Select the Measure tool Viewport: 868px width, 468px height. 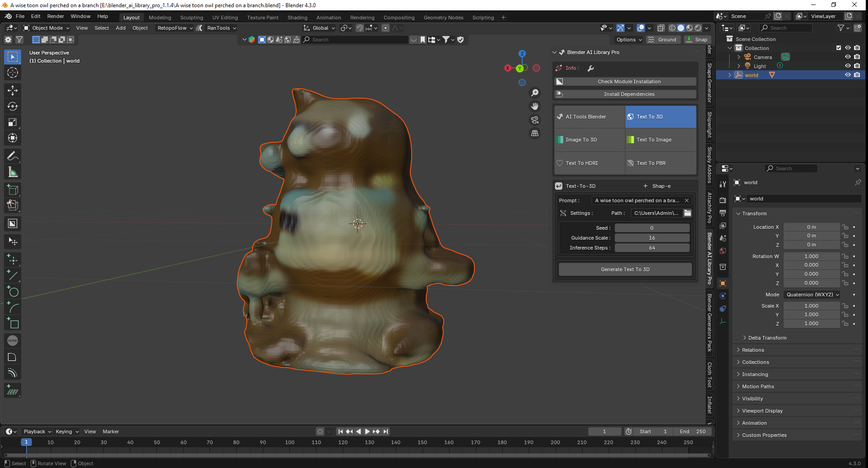click(x=13, y=172)
